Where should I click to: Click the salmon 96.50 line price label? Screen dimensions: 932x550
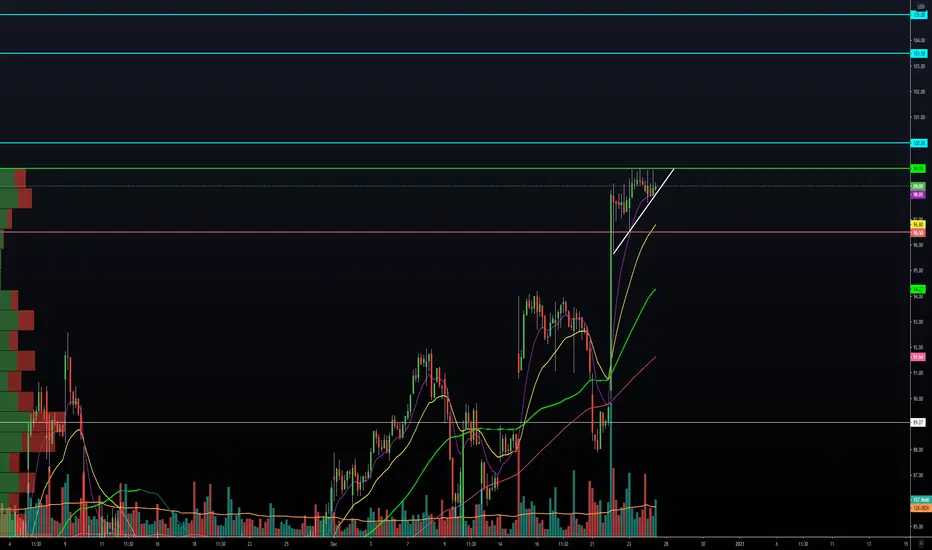pyautogui.click(x=918, y=232)
